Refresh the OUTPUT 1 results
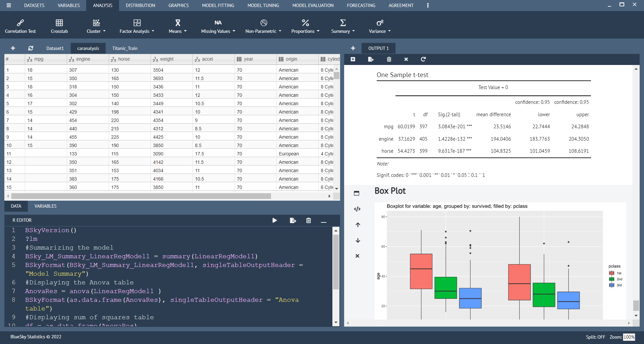Screen dimensions: 644x344 coord(423,59)
